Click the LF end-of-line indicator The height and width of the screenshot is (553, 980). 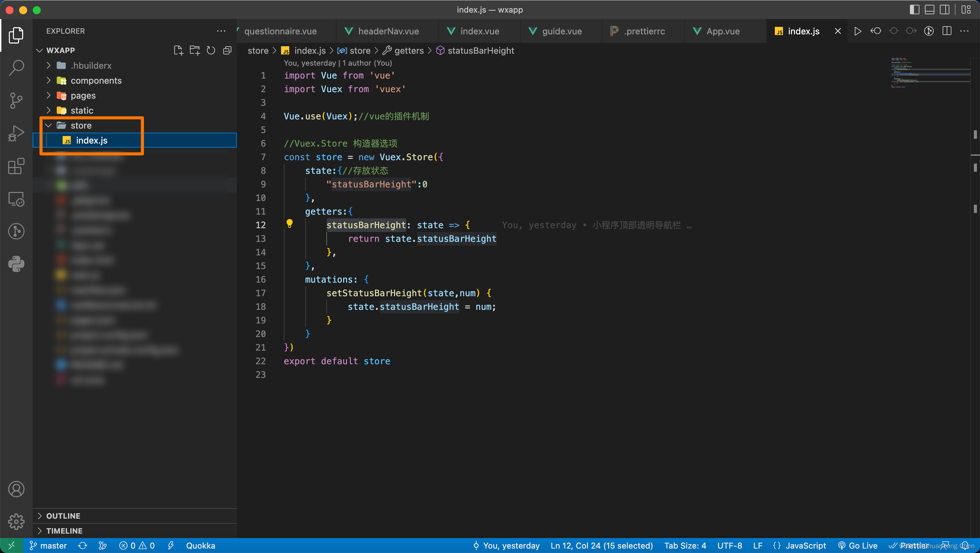(757, 546)
